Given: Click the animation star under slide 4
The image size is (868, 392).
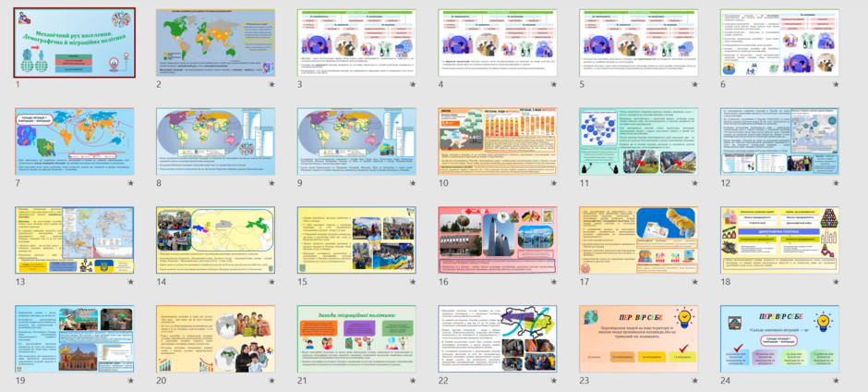Looking at the screenshot, I should 554,84.
